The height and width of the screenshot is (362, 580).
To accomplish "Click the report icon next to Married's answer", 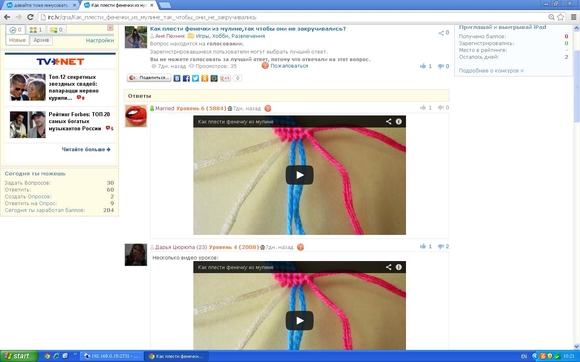I will coord(268,108).
